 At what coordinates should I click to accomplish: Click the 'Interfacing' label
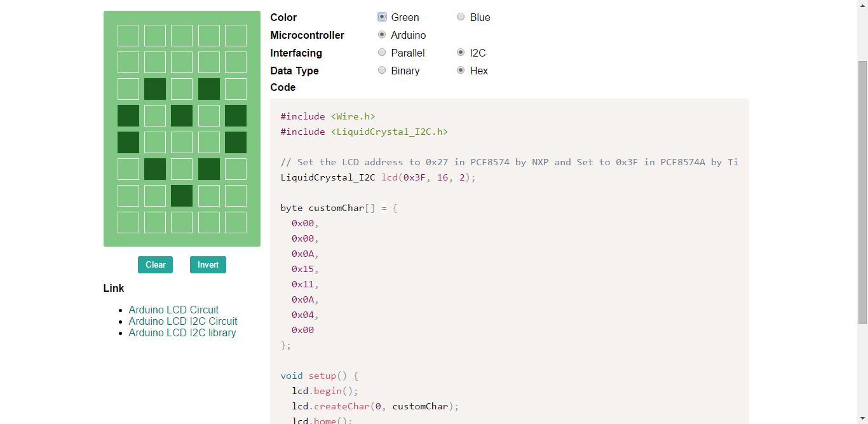point(296,53)
